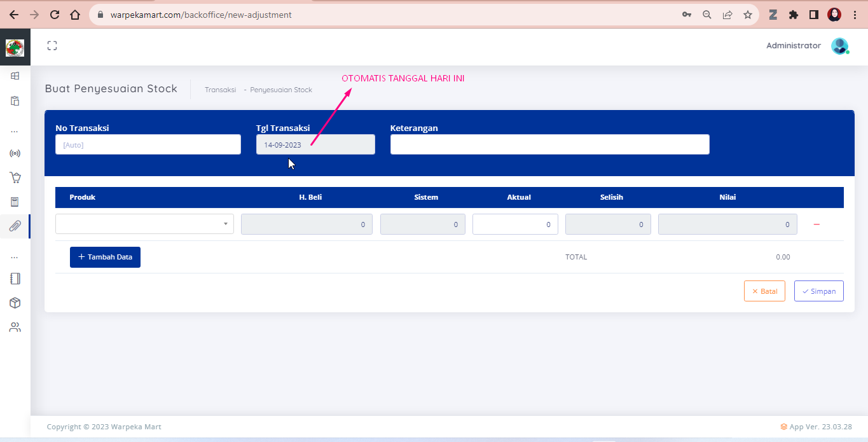This screenshot has height=442, width=868.
Task: Open the Produk dropdown
Action: pyautogui.click(x=144, y=224)
